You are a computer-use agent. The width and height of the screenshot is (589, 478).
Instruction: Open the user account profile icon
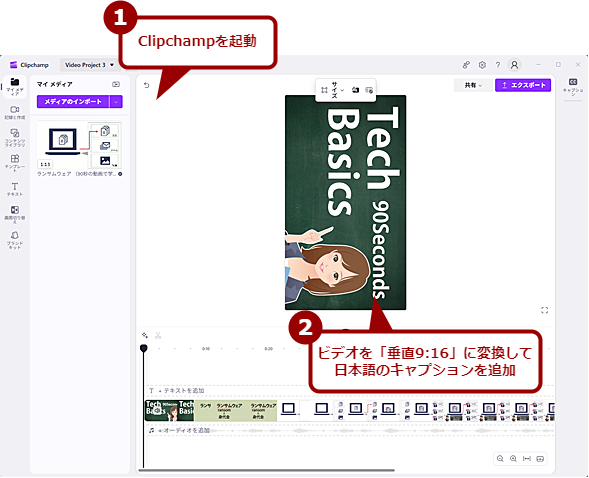coord(514,65)
